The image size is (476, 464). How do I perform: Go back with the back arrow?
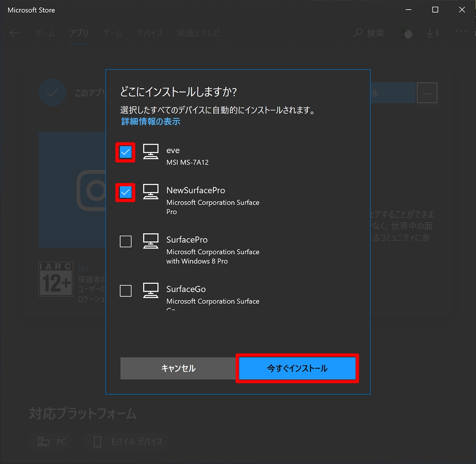(15, 33)
